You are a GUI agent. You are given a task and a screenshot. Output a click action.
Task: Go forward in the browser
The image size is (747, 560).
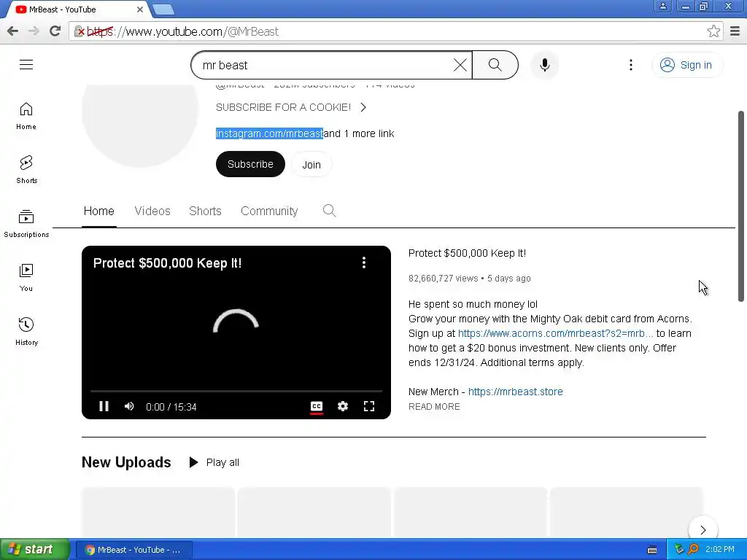(x=34, y=31)
